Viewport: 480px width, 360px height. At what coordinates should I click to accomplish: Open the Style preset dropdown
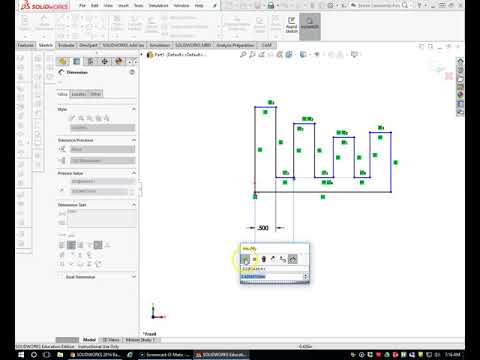point(103,128)
